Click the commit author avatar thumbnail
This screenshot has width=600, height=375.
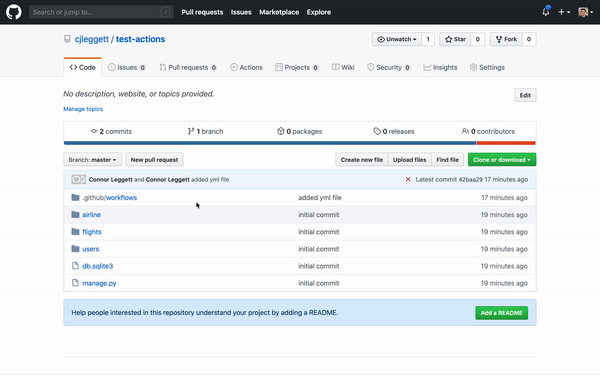[x=78, y=179]
